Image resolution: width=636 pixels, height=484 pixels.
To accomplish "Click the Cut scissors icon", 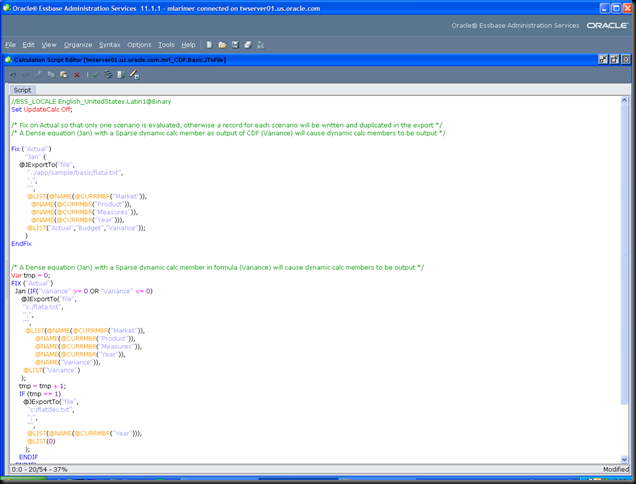I will pos(39,74).
